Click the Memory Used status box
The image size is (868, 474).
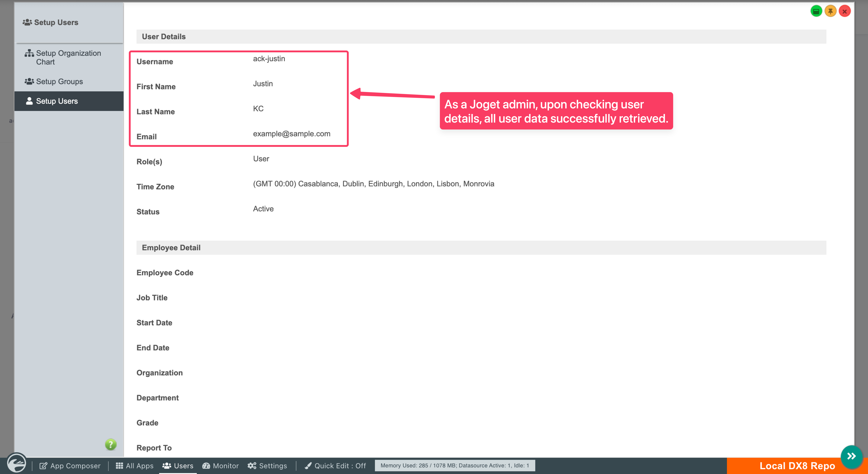pos(455,466)
